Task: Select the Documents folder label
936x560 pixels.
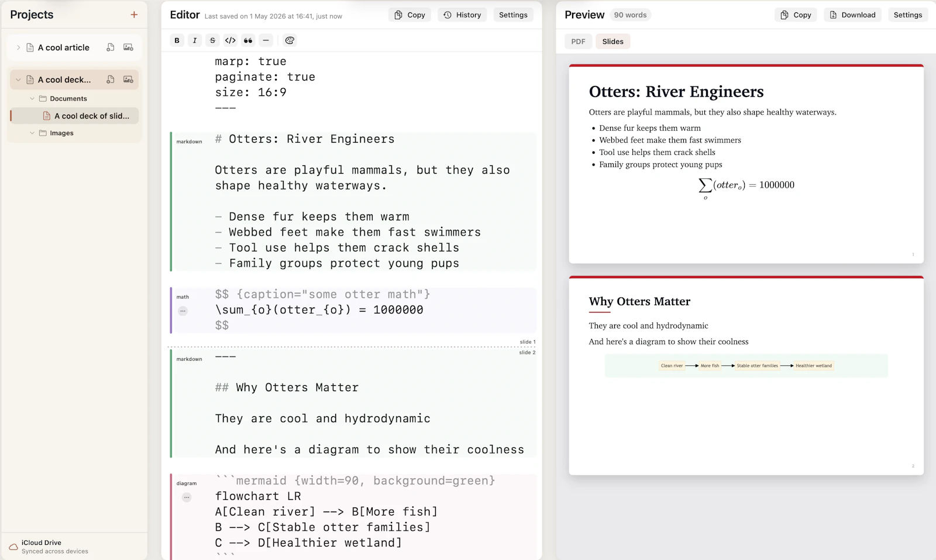Action: click(68, 99)
